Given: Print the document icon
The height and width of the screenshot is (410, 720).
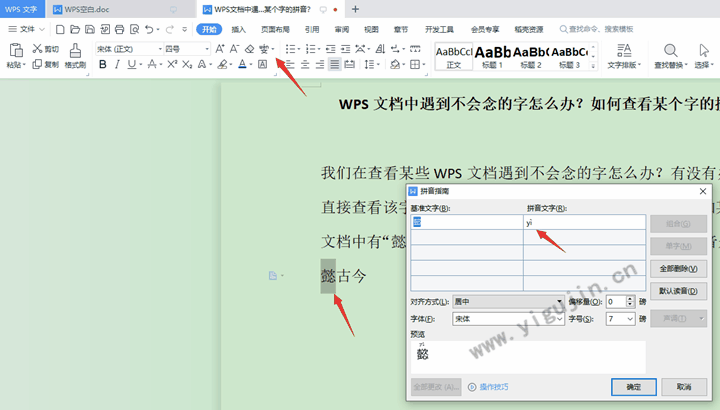Looking at the screenshot, I should click(x=119, y=29).
